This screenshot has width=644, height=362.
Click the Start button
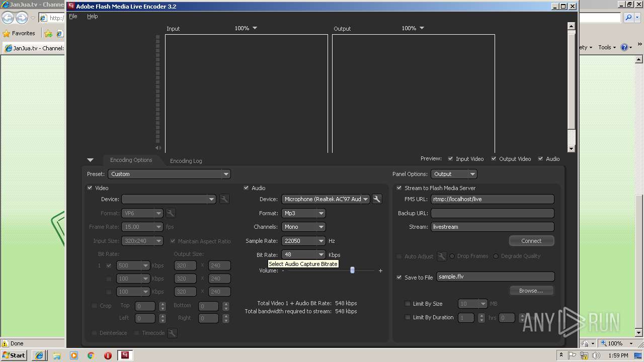coord(14,355)
